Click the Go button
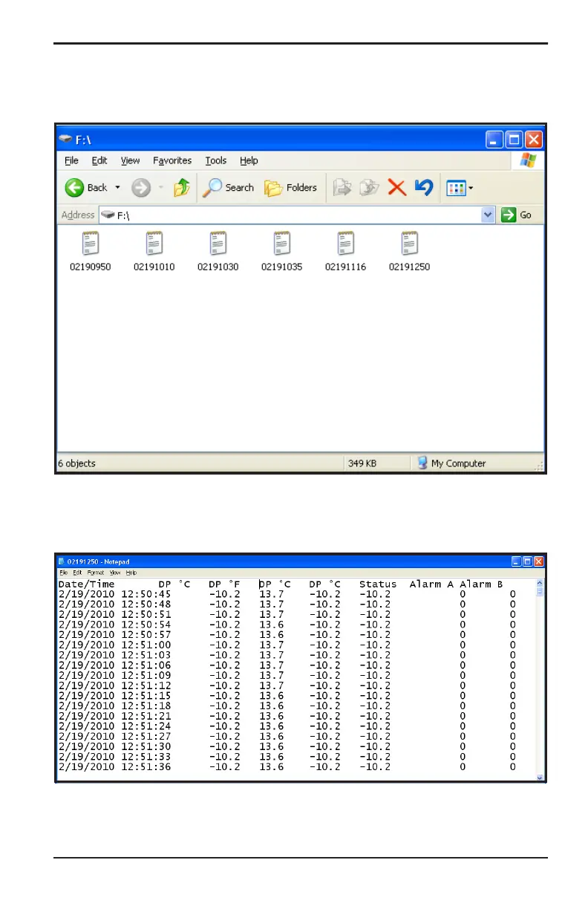The image size is (588, 909). click(517, 215)
